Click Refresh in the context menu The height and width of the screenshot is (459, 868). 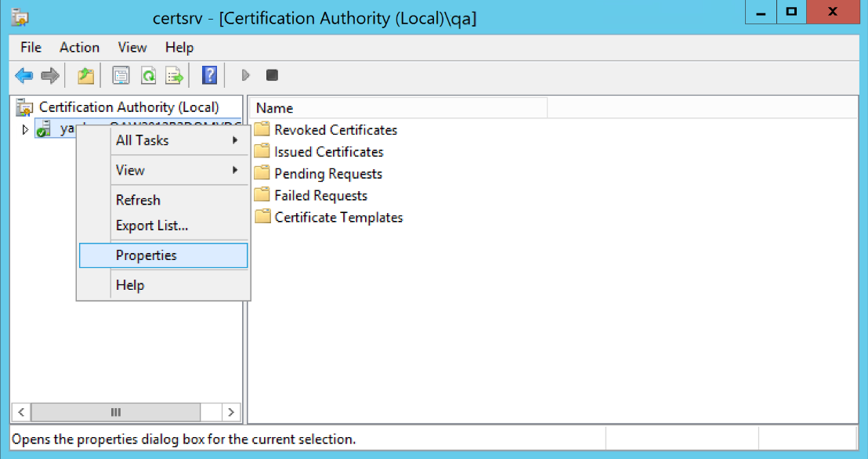coord(138,200)
